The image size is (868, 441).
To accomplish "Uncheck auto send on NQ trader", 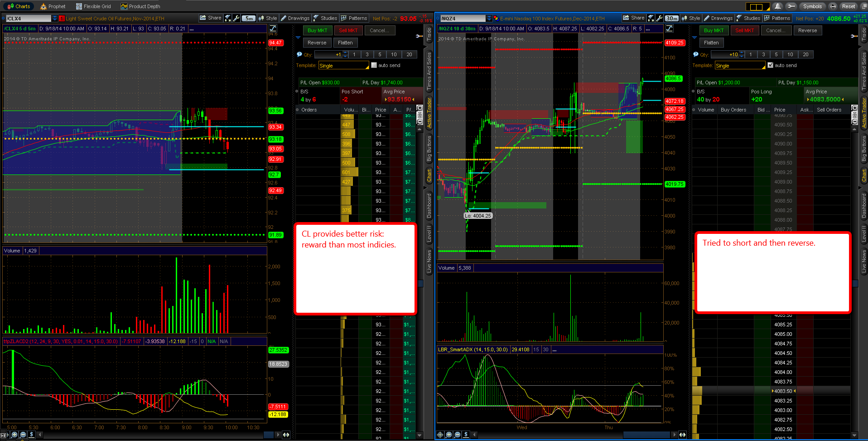I will (771, 65).
